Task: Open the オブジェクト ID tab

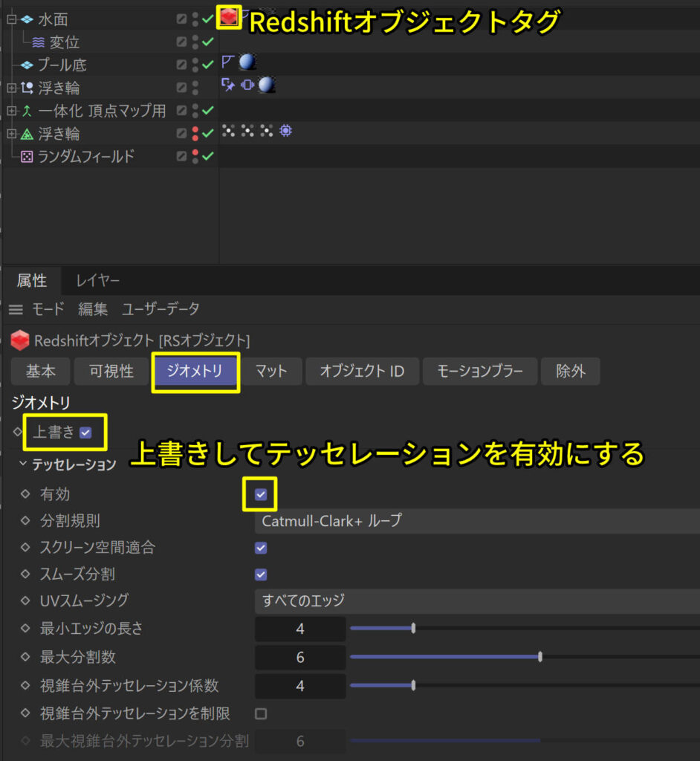Action: point(362,372)
